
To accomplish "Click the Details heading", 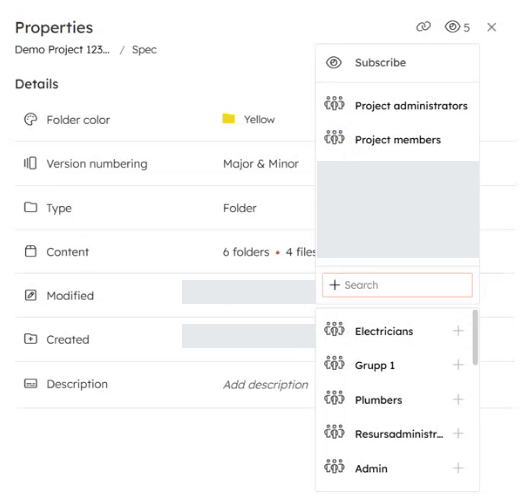I will click(x=37, y=84).
